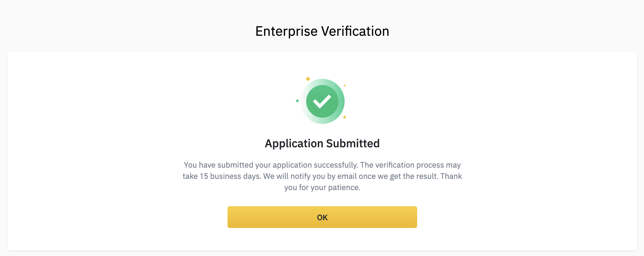Click the word Enterprise in the page title
644x256 pixels.
click(287, 31)
